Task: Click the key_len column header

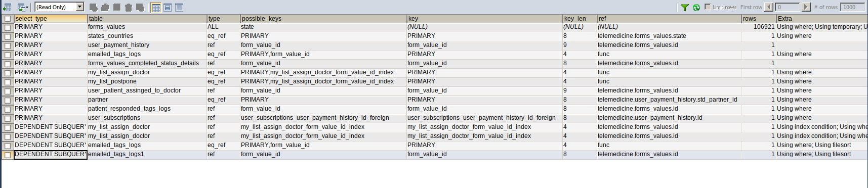Action: [x=580, y=18]
